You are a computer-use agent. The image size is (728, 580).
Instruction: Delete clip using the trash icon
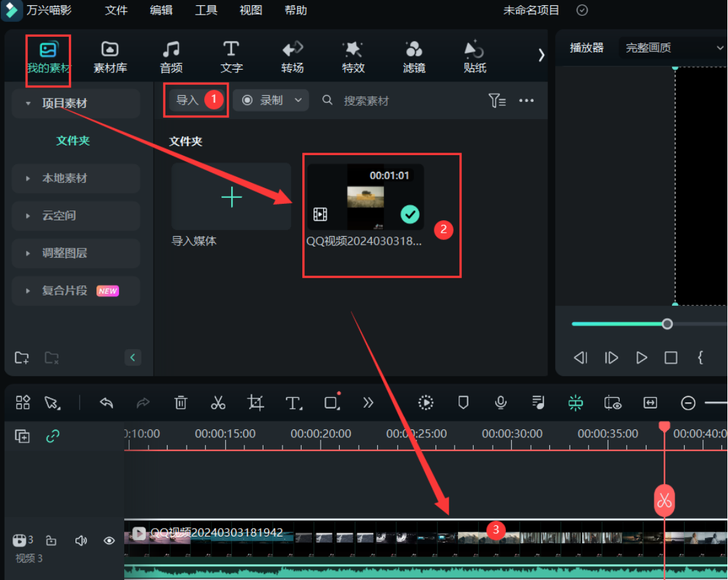point(181,403)
